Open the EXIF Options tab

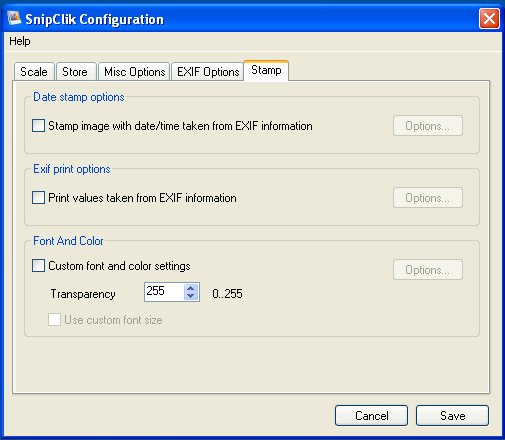click(208, 72)
